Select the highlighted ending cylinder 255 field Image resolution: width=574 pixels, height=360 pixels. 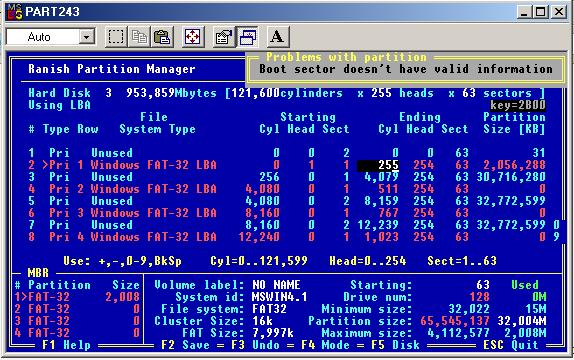[x=378, y=165]
